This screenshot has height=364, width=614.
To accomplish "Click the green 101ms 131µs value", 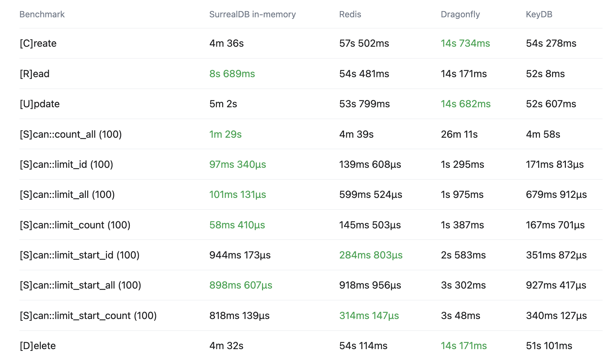I will pyautogui.click(x=238, y=194).
